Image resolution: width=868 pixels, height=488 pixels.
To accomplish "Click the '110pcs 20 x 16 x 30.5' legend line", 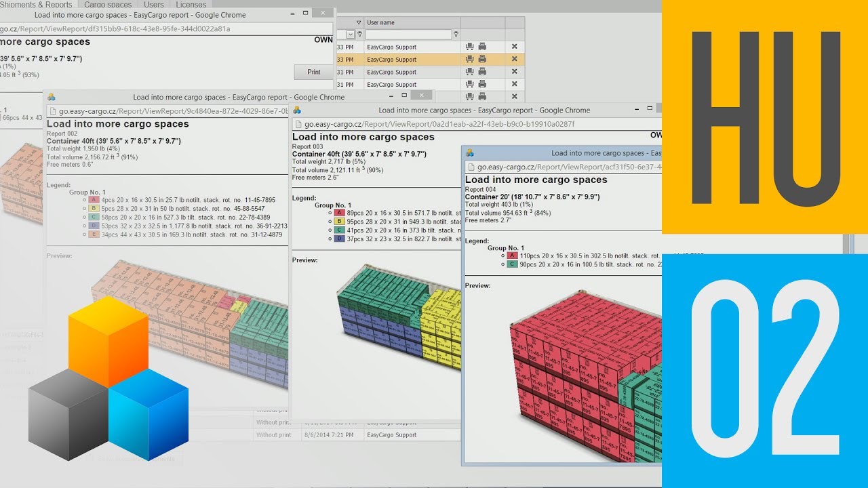I will click(591, 256).
